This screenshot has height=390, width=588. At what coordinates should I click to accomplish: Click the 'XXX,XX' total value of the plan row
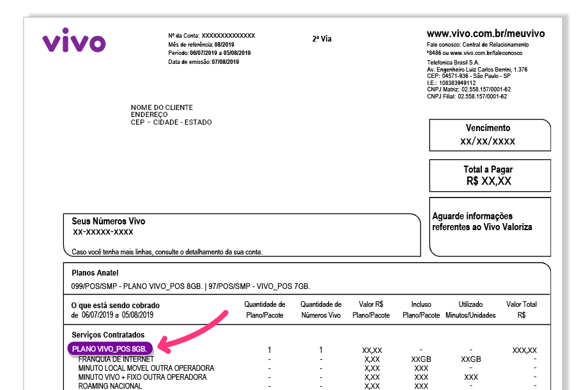525,350
